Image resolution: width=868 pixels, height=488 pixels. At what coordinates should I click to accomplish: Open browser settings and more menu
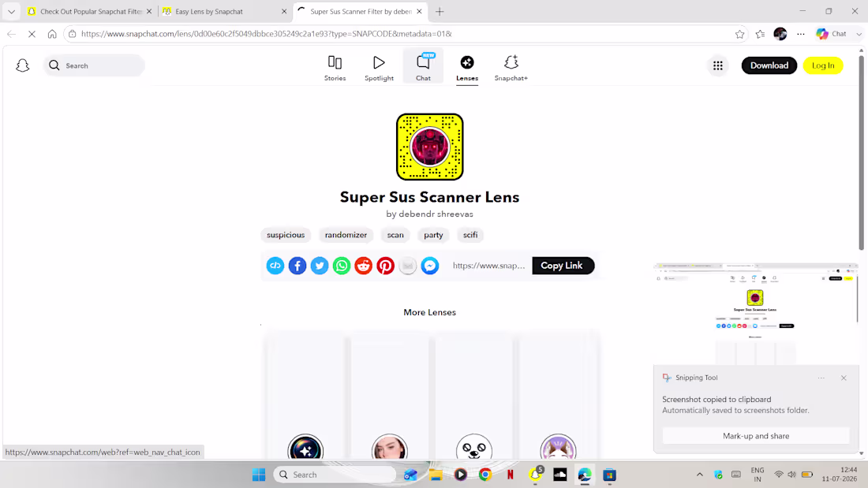coord(800,34)
